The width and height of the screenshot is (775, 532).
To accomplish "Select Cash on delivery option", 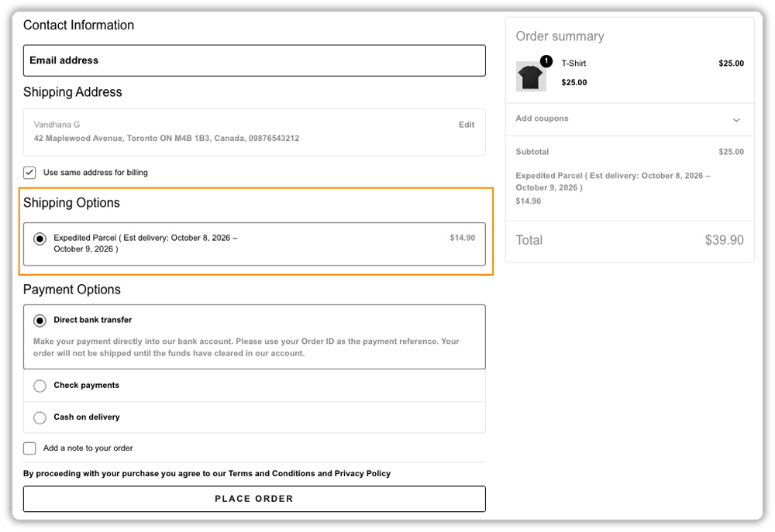I will tap(40, 418).
